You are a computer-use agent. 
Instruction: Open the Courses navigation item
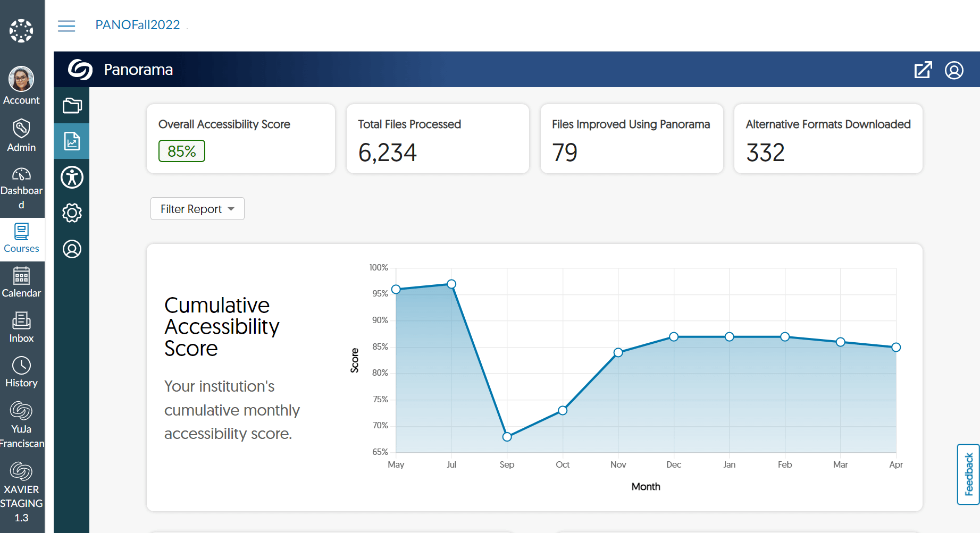pyautogui.click(x=21, y=239)
